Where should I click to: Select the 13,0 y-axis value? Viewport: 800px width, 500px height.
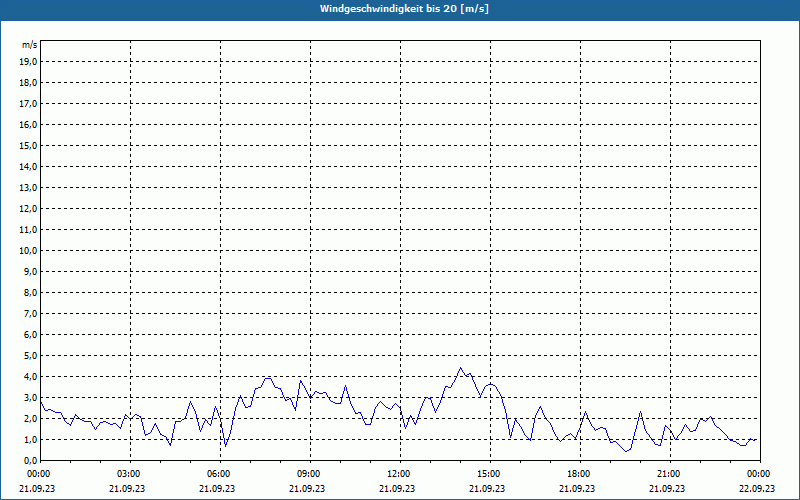(x=28, y=187)
